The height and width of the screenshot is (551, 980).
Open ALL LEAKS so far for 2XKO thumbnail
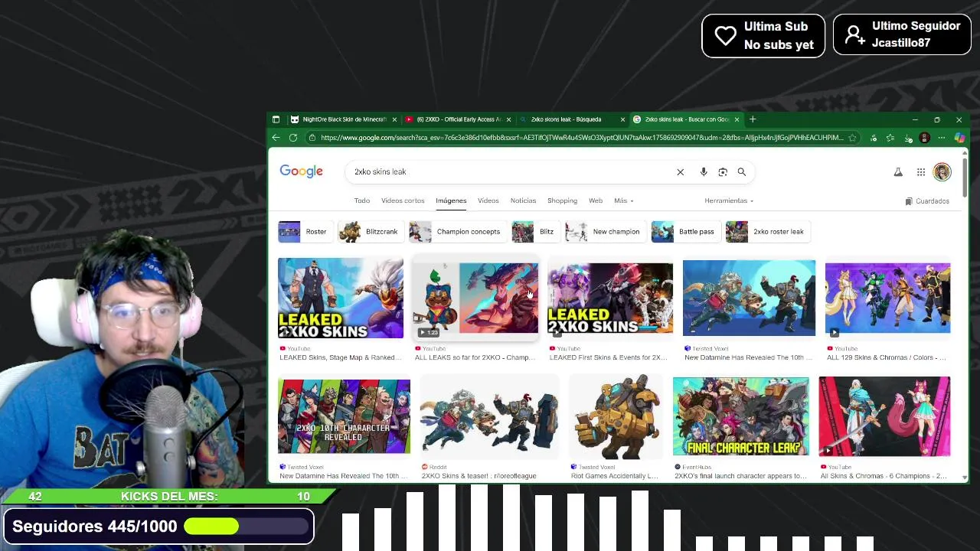point(475,298)
